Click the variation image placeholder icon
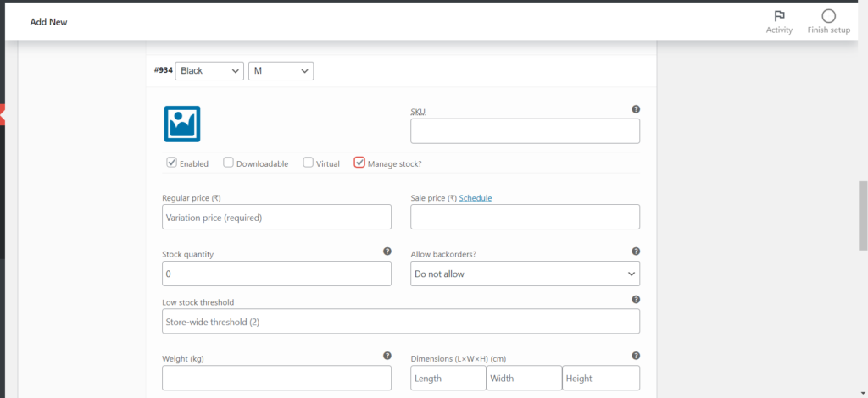 (x=181, y=124)
